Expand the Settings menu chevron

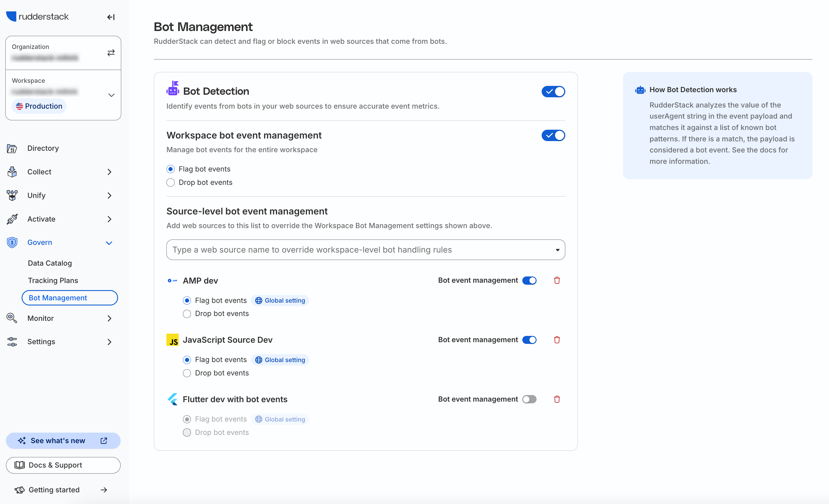(109, 342)
